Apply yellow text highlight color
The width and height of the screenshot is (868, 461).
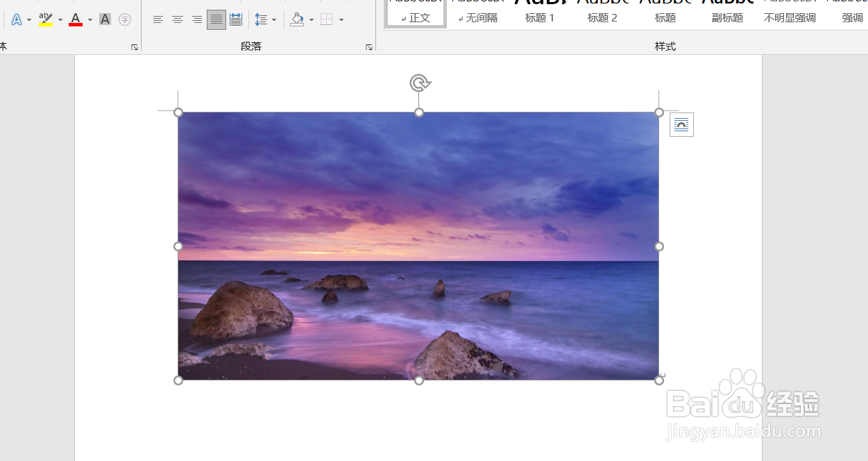(x=46, y=19)
